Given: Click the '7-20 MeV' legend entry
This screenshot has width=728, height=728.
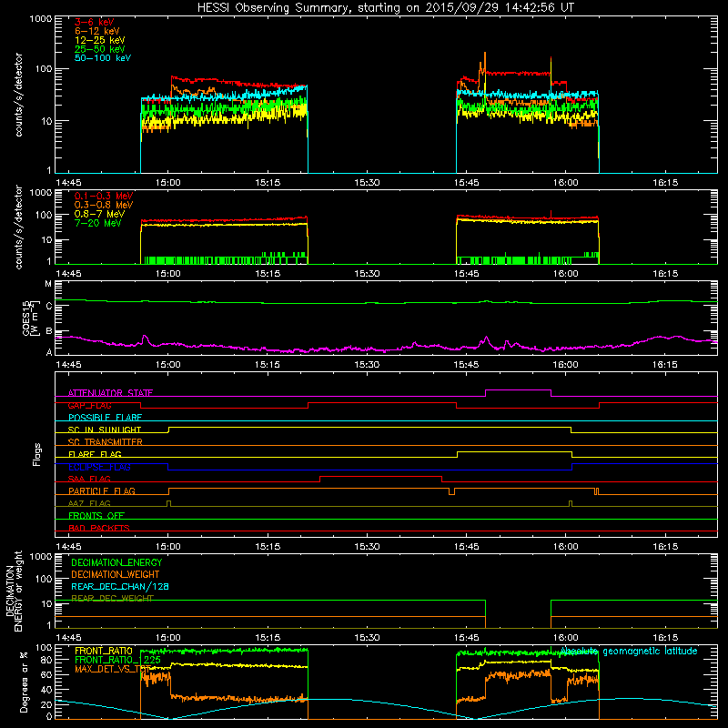Looking at the screenshot, I should pos(98,223).
